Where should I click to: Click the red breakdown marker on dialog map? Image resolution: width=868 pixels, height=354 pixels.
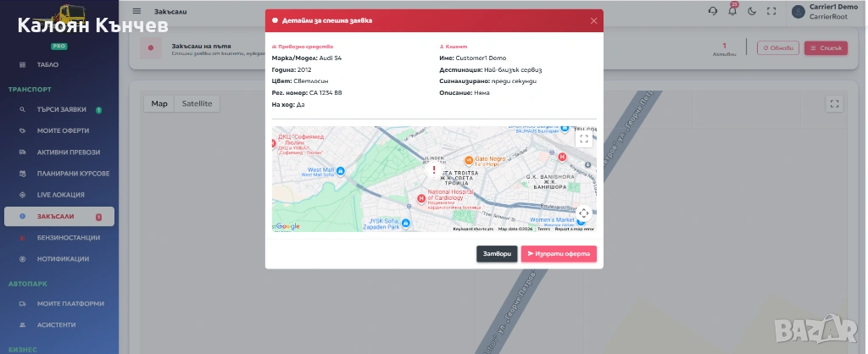pyautogui.click(x=434, y=169)
